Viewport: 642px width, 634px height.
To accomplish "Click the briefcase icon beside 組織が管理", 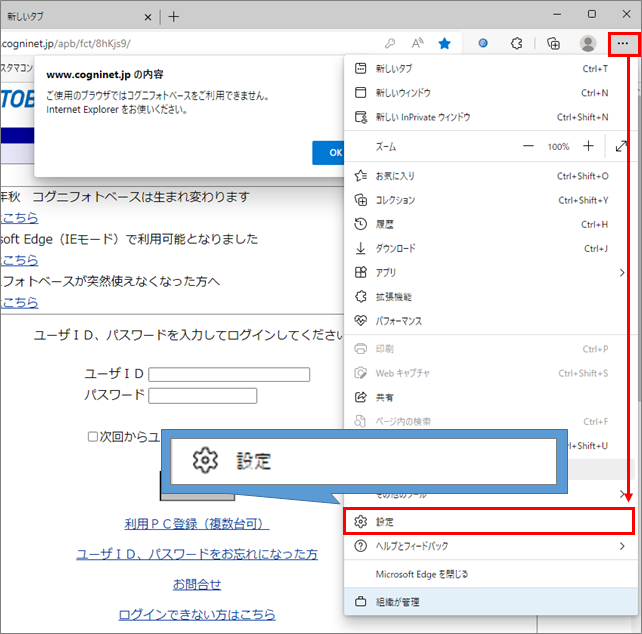I will (x=361, y=602).
